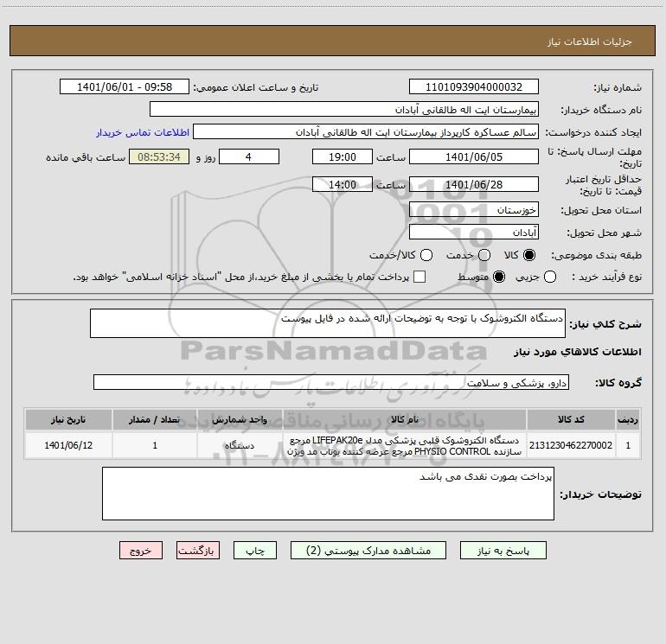Image resolution: width=666 pixels, height=644 pixels.
Task: Click remaining days field showing 4
Action: (x=249, y=156)
